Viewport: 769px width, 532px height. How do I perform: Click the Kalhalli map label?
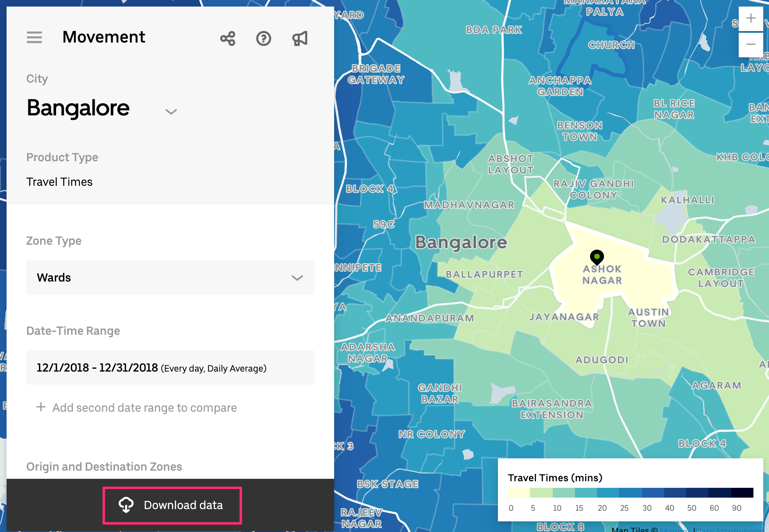[x=688, y=200]
